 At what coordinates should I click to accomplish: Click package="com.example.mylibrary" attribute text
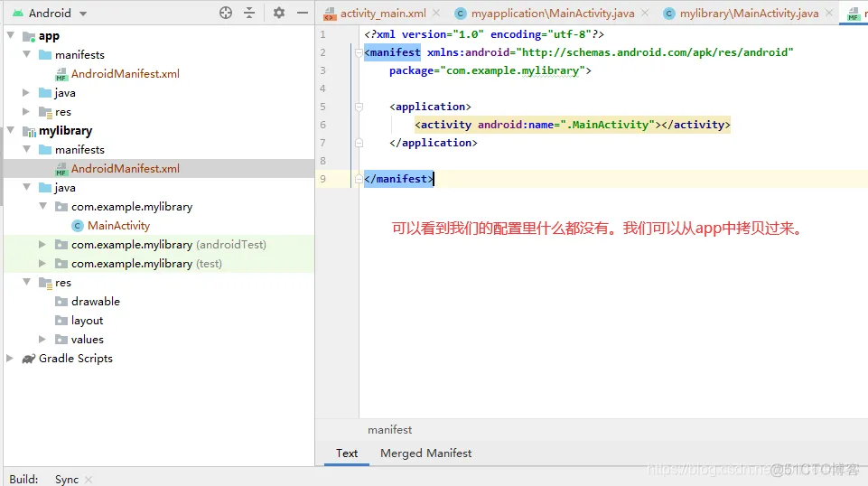487,70
